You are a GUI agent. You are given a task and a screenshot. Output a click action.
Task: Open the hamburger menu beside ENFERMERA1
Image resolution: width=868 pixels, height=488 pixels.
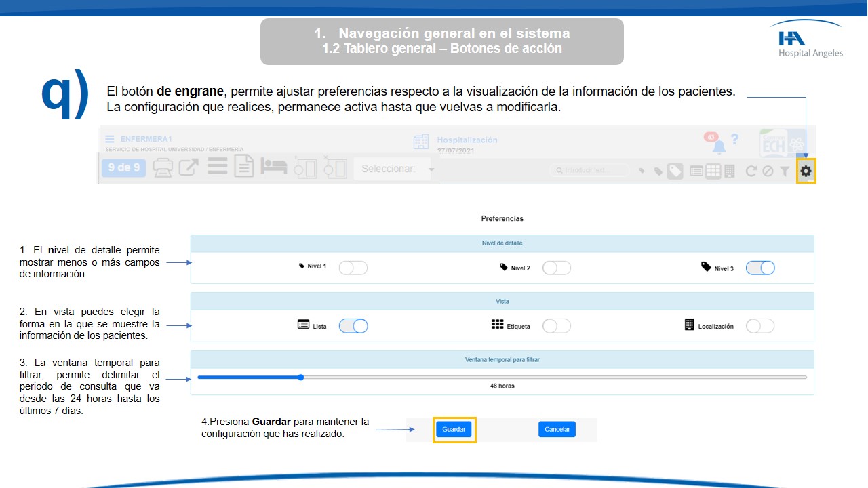[x=110, y=139]
